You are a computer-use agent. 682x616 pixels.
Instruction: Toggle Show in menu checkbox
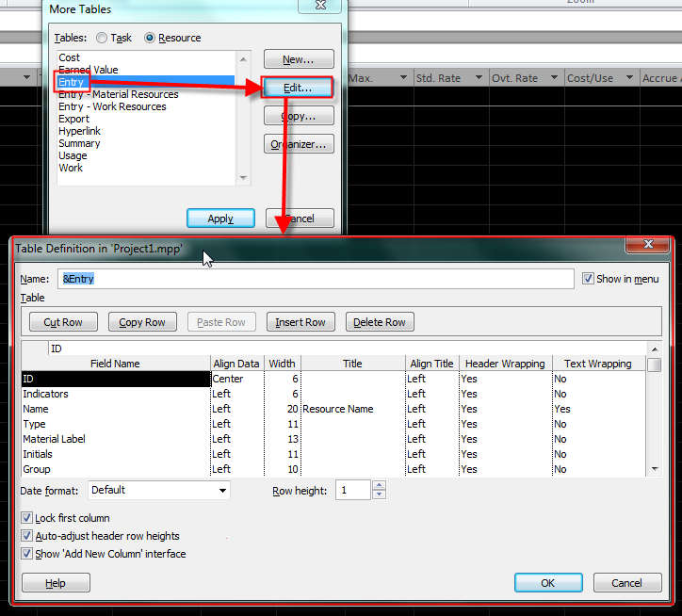589,279
